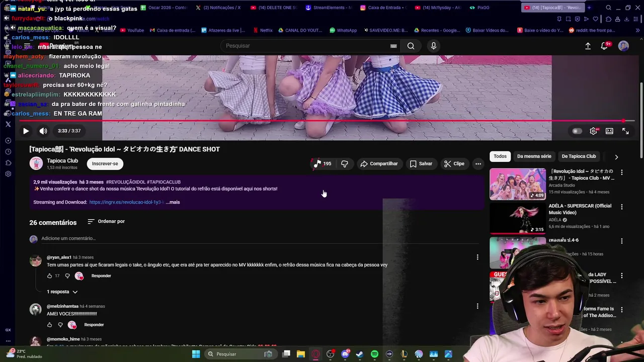
Task: Bookmark the page with the heart icon
Action: pos(596,19)
